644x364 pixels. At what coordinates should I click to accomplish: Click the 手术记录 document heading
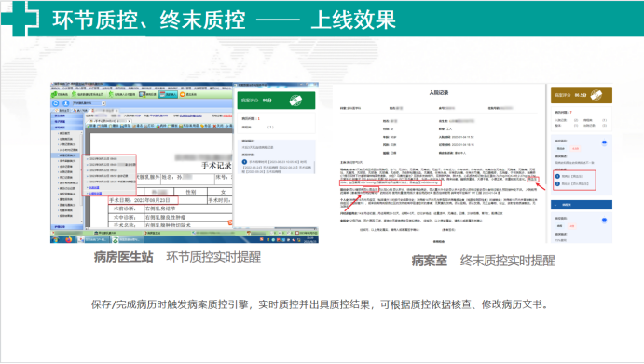point(216,165)
